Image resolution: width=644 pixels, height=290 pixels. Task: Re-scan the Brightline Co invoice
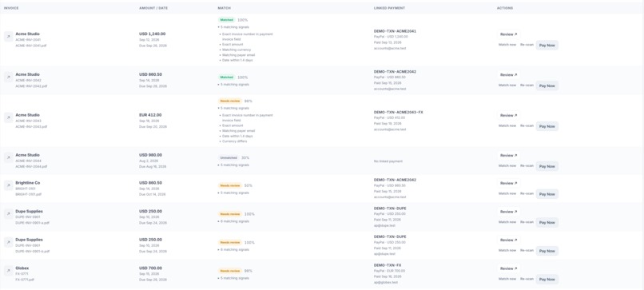(527, 193)
